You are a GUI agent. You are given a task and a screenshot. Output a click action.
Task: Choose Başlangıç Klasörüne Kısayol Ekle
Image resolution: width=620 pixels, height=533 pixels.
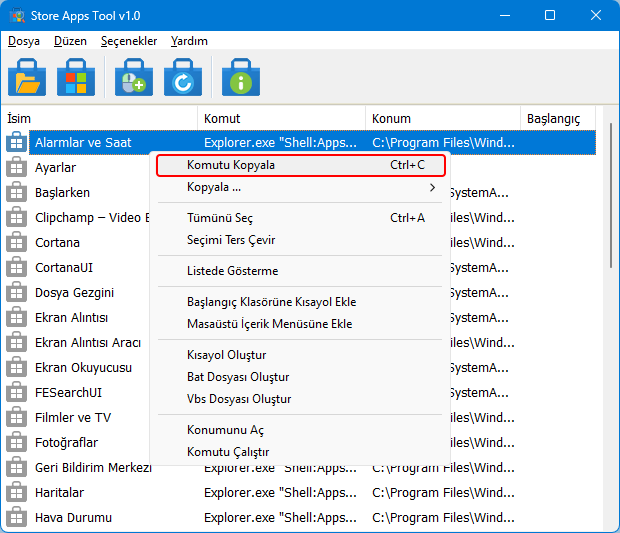301,302
